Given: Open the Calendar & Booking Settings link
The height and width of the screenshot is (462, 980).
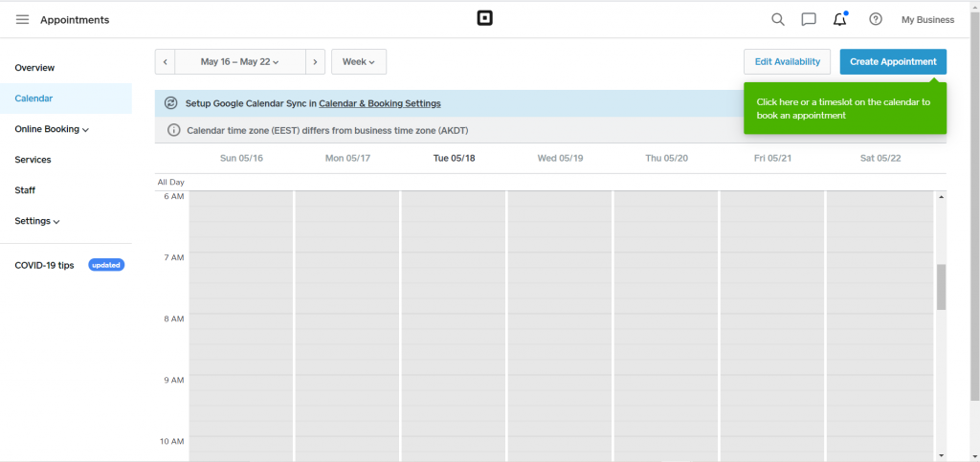Looking at the screenshot, I should click(x=379, y=103).
